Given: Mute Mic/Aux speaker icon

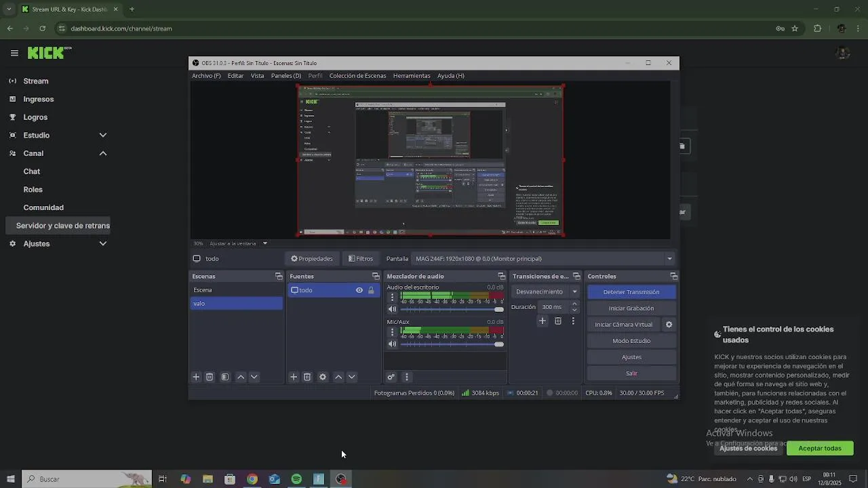Looking at the screenshot, I should pos(392,344).
